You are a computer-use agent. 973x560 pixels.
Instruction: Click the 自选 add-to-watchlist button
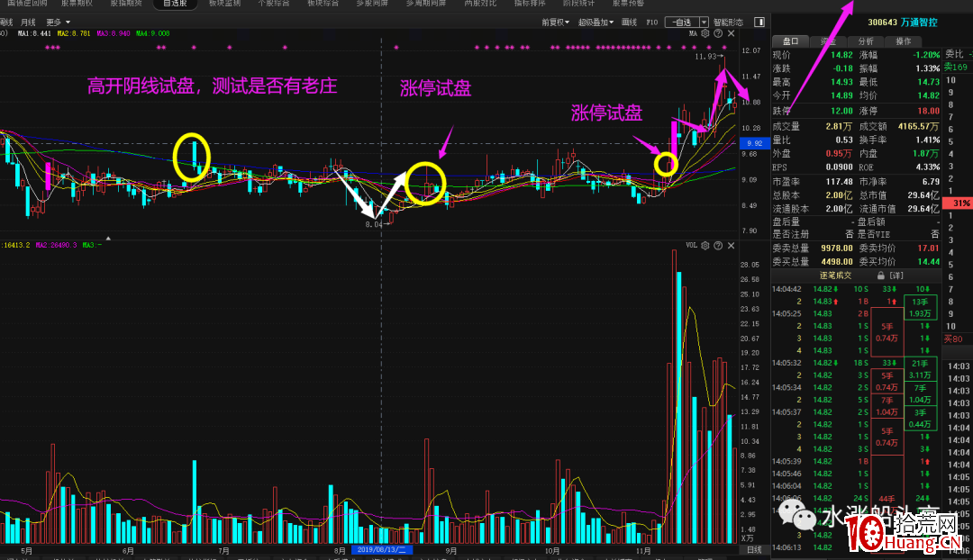(x=682, y=23)
